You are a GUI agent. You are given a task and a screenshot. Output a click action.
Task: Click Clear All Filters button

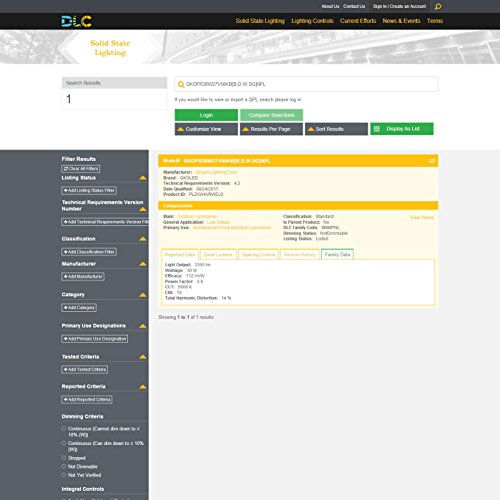81,169
